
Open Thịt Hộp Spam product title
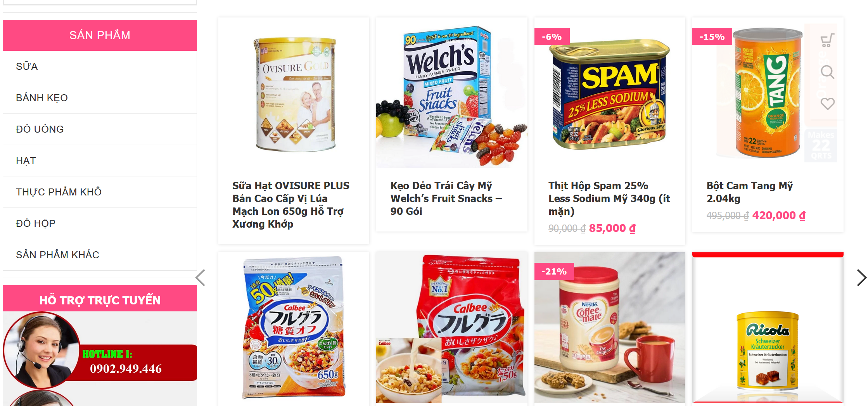coord(609,199)
